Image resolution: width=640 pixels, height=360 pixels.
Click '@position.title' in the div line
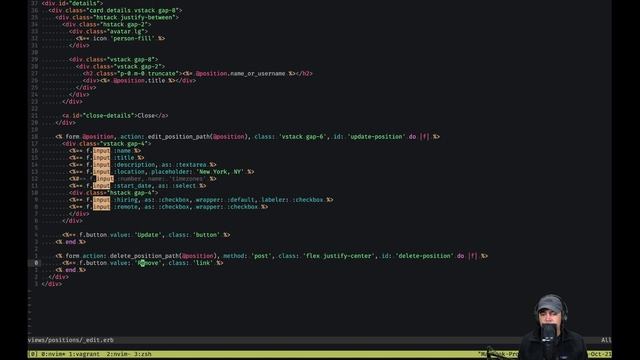tap(139, 80)
